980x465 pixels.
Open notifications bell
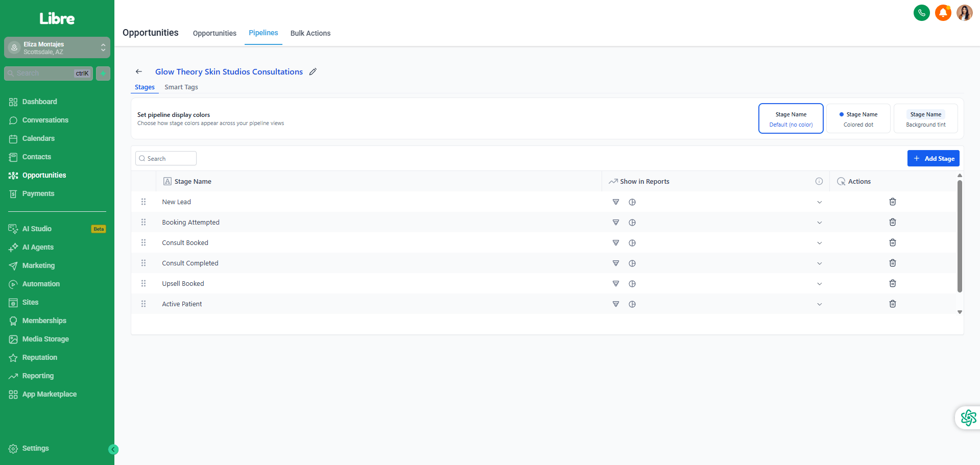943,13
